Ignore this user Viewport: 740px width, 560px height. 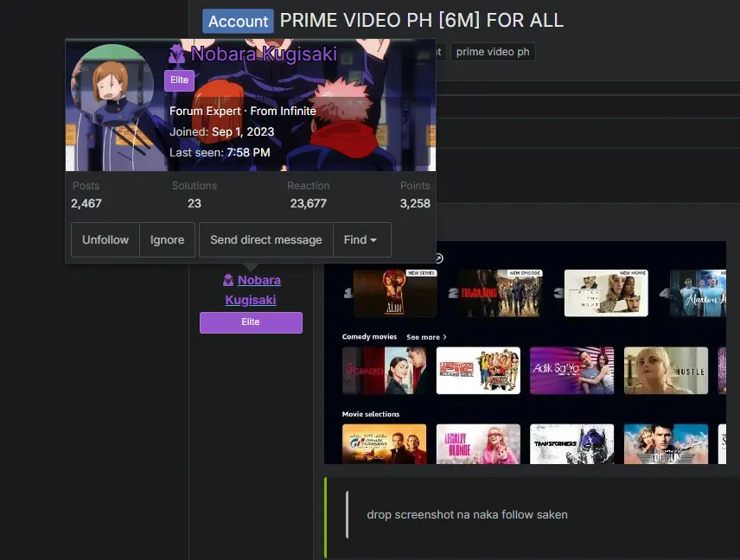click(x=167, y=239)
